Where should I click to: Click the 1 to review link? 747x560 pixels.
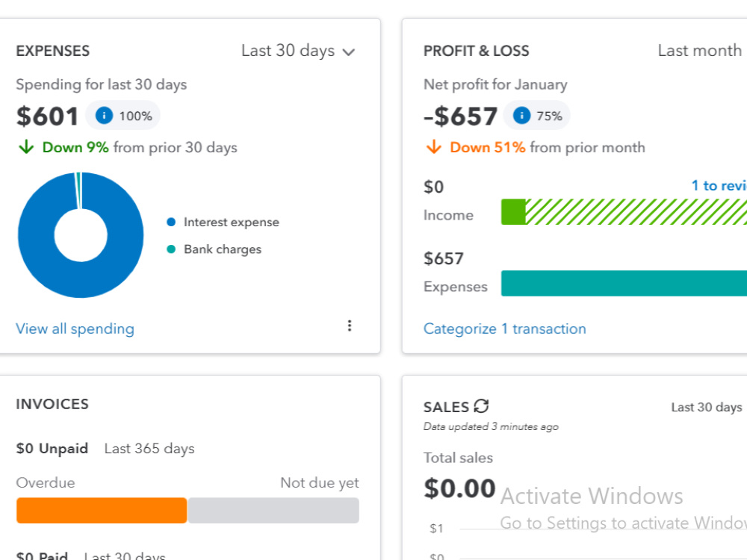coord(719,185)
